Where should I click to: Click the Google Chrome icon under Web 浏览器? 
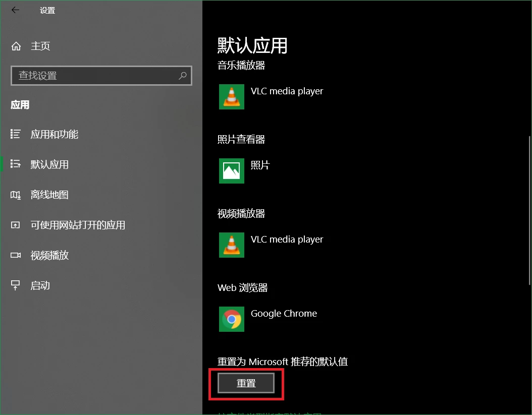231,319
